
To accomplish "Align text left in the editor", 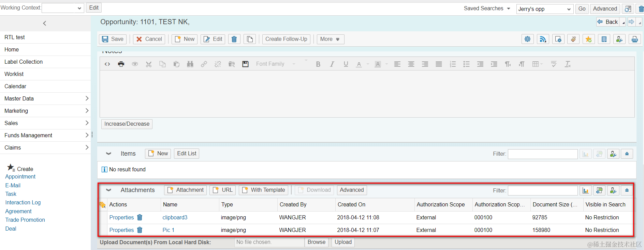I will click(x=397, y=64).
